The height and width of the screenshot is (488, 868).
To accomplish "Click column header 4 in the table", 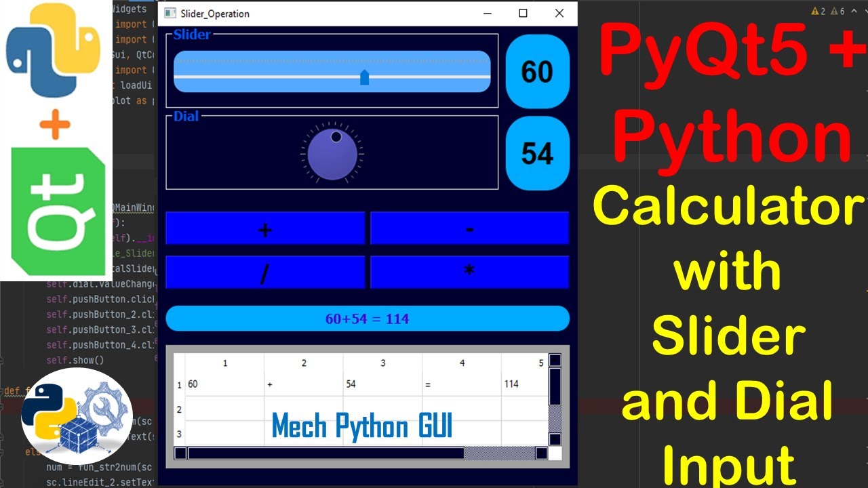I will coord(462,363).
